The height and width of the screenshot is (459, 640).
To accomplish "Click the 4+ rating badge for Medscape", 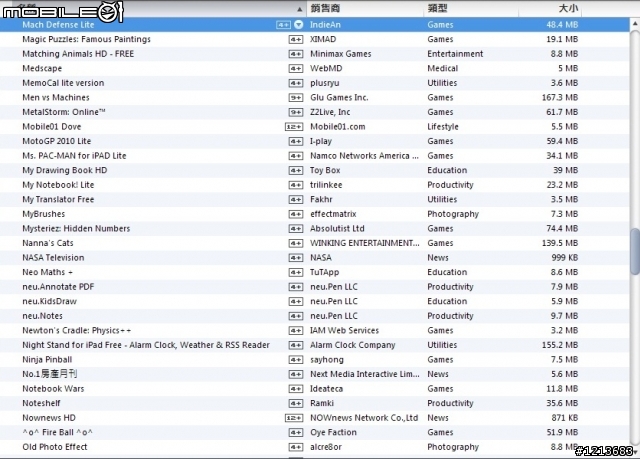I will click(296, 69).
